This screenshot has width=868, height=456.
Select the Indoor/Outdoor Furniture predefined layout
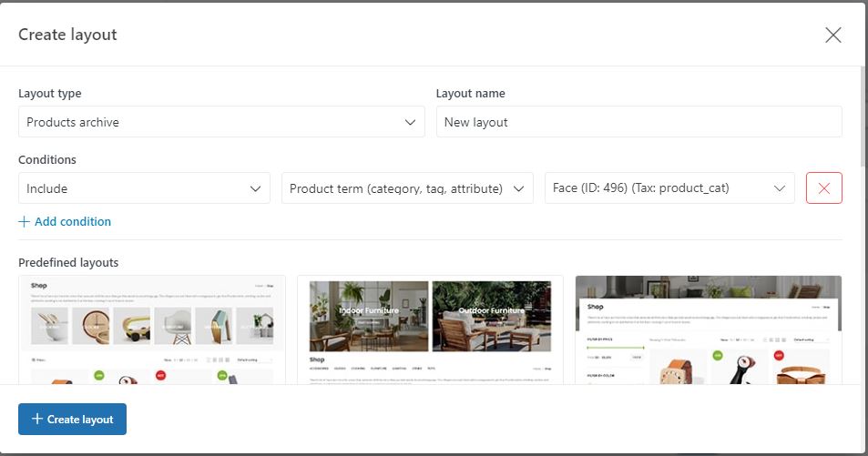pyautogui.click(x=430, y=329)
